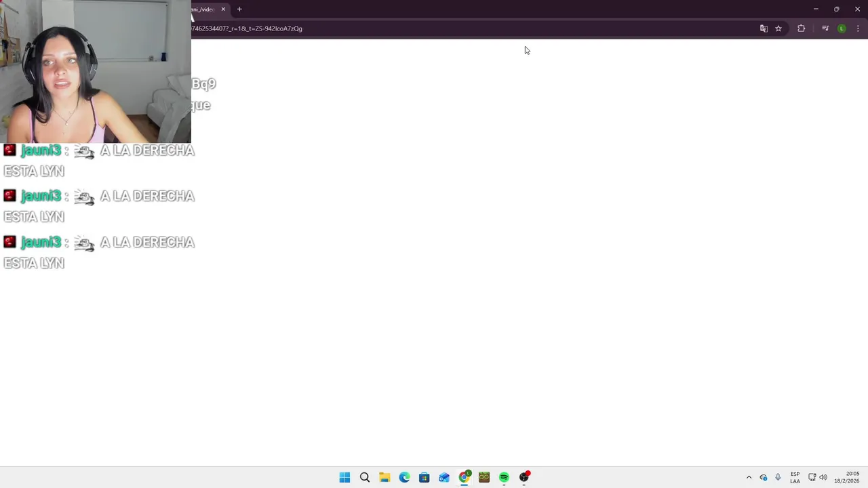Open taskbar Search

coord(365,477)
